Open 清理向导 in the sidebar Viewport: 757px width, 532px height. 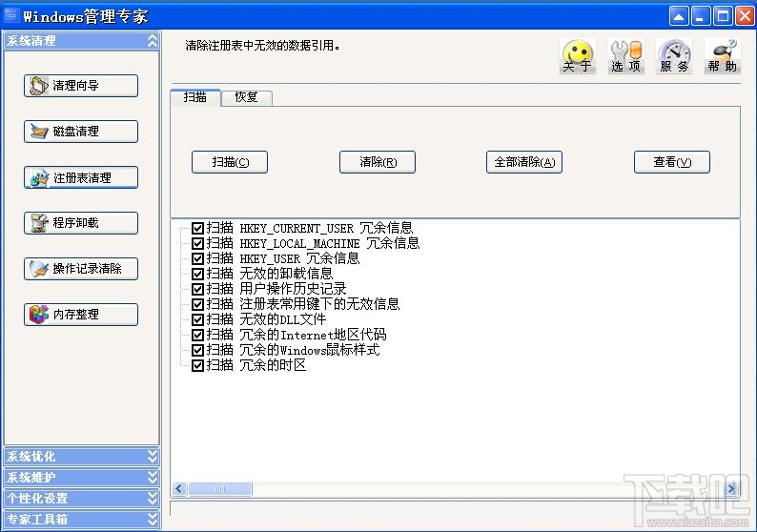[x=81, y=86]
